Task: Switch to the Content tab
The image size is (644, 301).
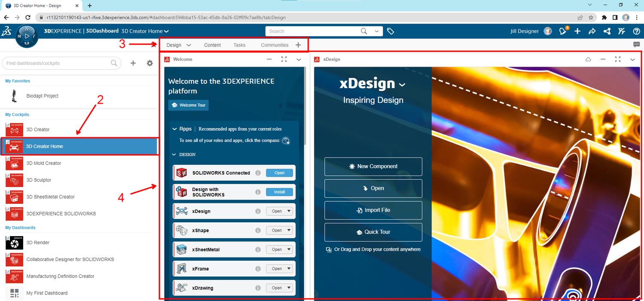Action: tap(212, 45)
